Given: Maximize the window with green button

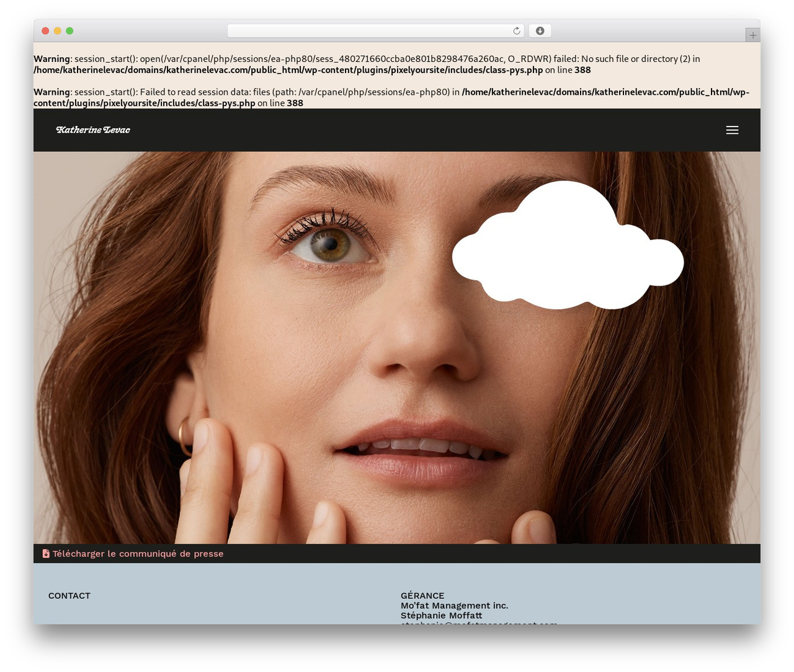Looking at the screenshot, I should click(69, 31).
